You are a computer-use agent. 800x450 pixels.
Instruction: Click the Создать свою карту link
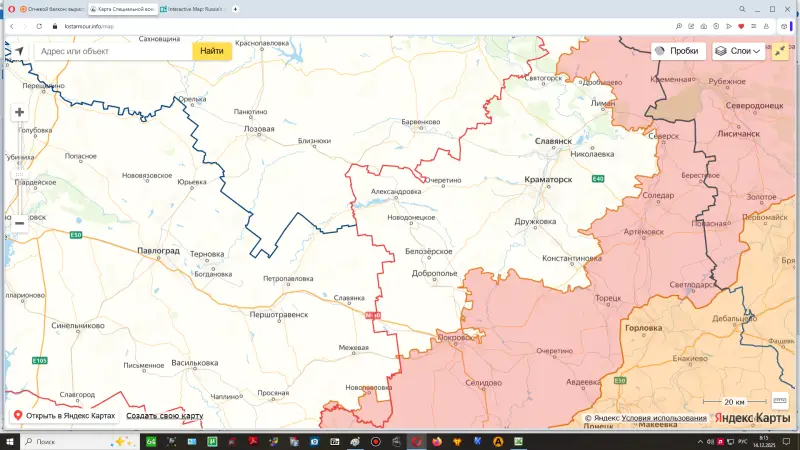(164, 416)
